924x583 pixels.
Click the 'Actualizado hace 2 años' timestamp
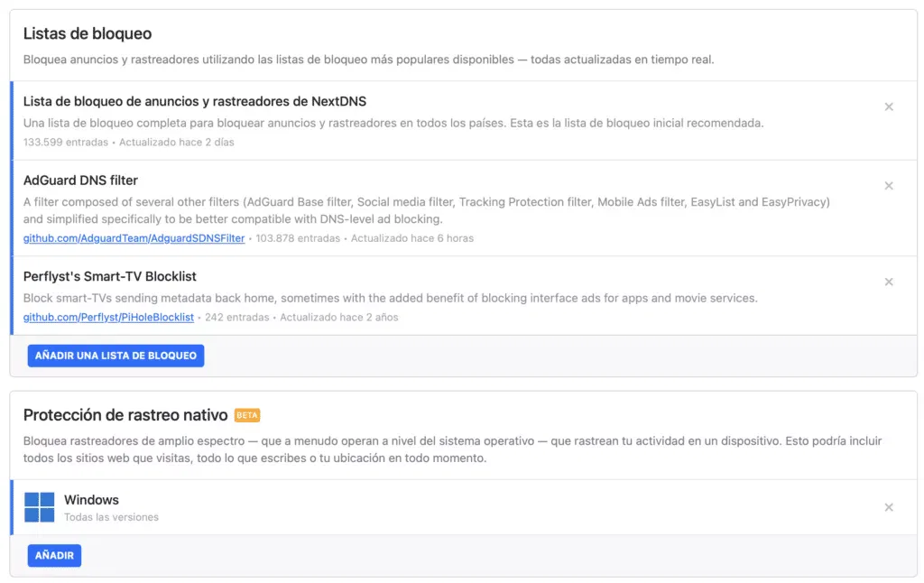tap(338, 318)
